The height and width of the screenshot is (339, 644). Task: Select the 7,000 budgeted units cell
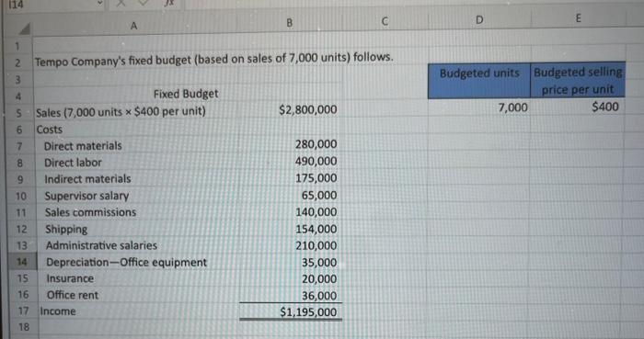512,107
